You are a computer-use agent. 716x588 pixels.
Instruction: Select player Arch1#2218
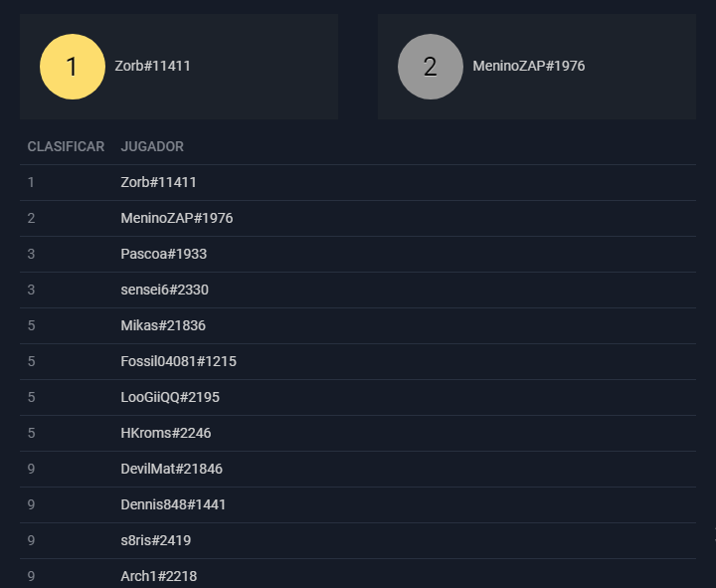click(x=158, y=576)
